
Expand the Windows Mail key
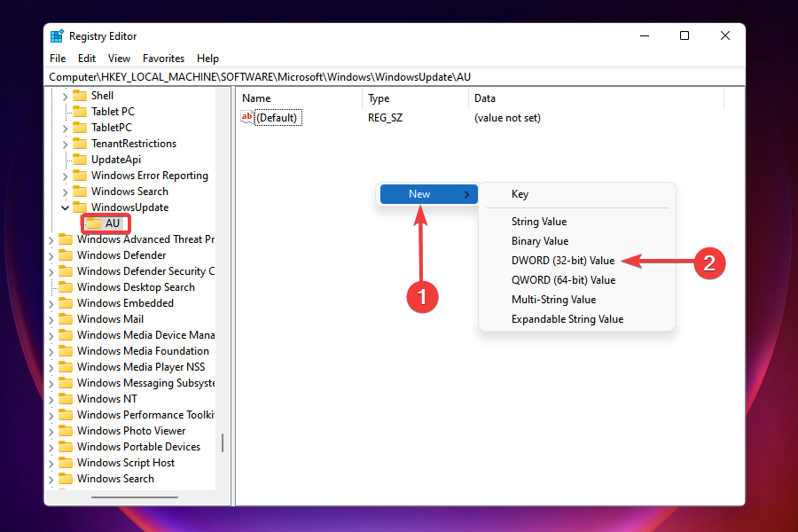[x=51, y=320]
